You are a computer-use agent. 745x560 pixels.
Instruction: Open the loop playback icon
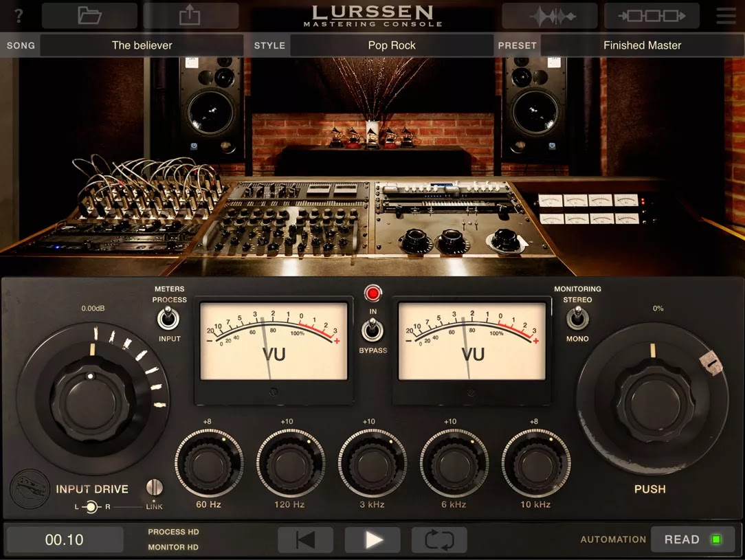coord(439,539)
